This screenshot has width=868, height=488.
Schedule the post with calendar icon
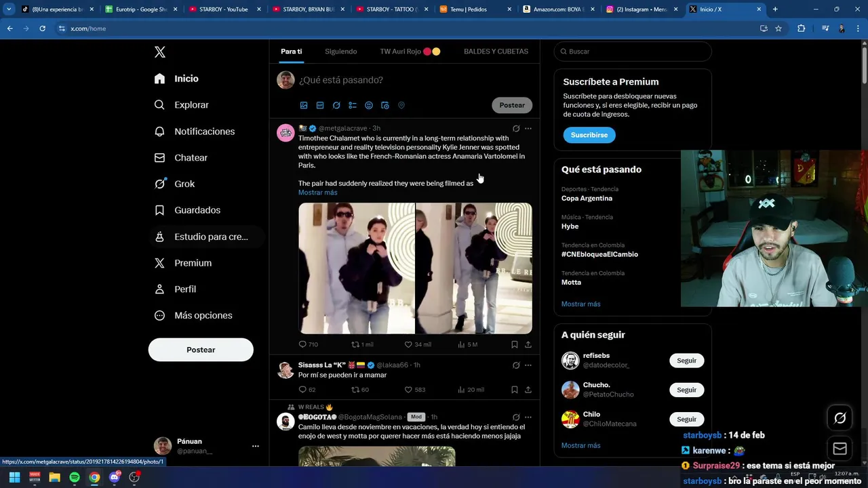385,105
